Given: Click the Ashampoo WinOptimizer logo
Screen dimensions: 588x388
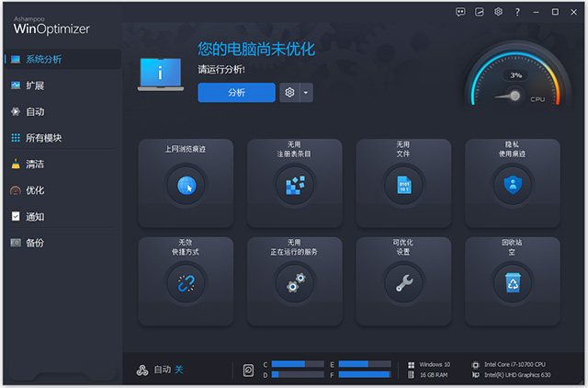Looking at the screenshot, I should tap(51, 26).
